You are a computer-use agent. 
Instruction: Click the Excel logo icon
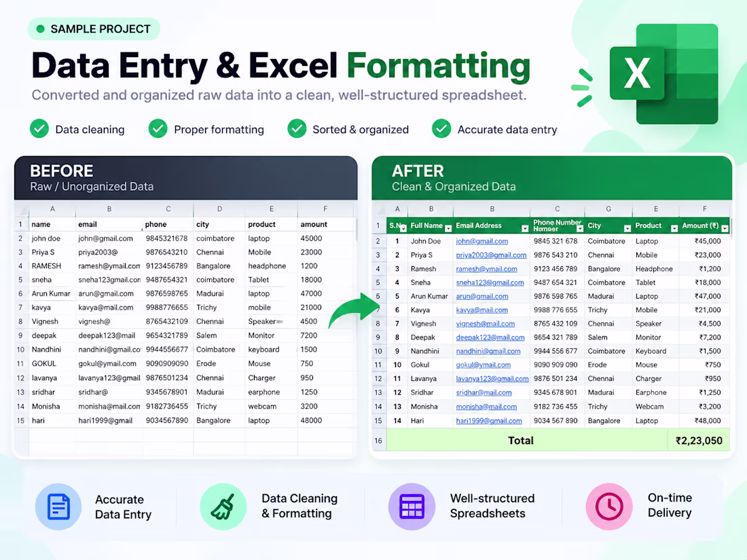(x=663, y=74)
